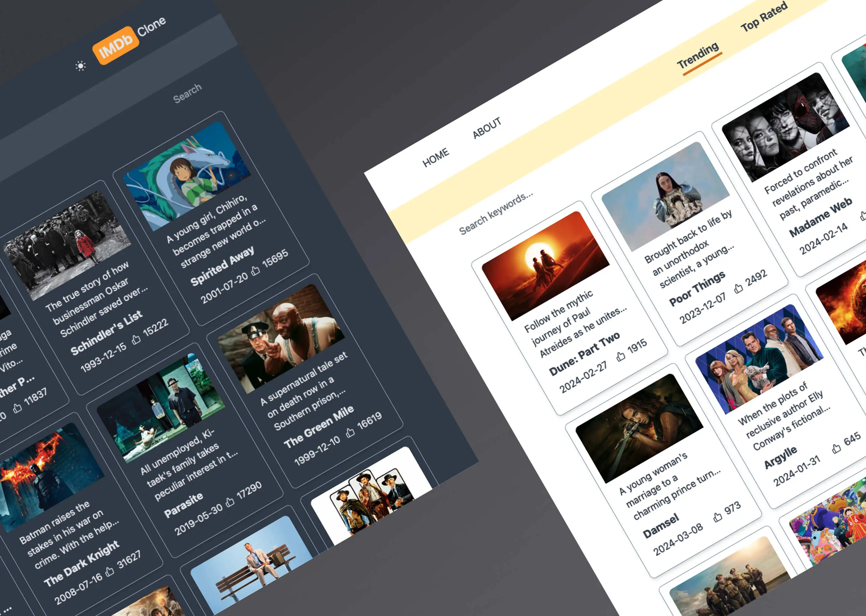This screenshot has width=866, height=616.
Task: Focus the Search field in dark window
Action: (x=187, y=93)
